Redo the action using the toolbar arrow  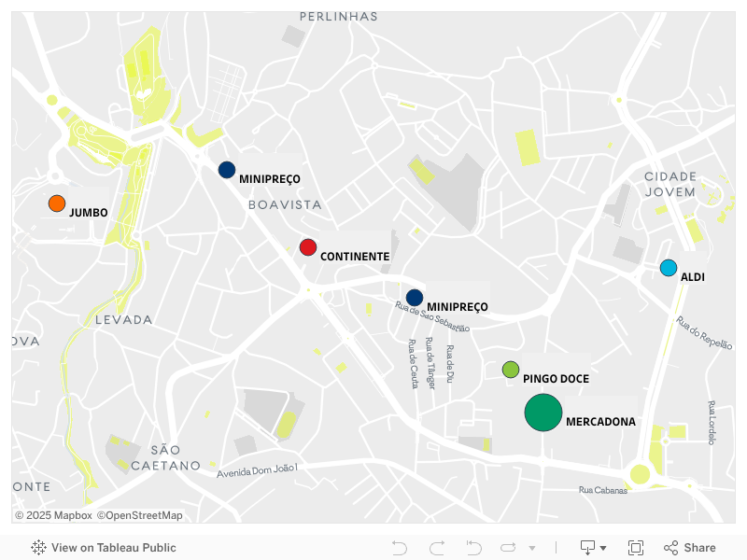coord(437,548)
